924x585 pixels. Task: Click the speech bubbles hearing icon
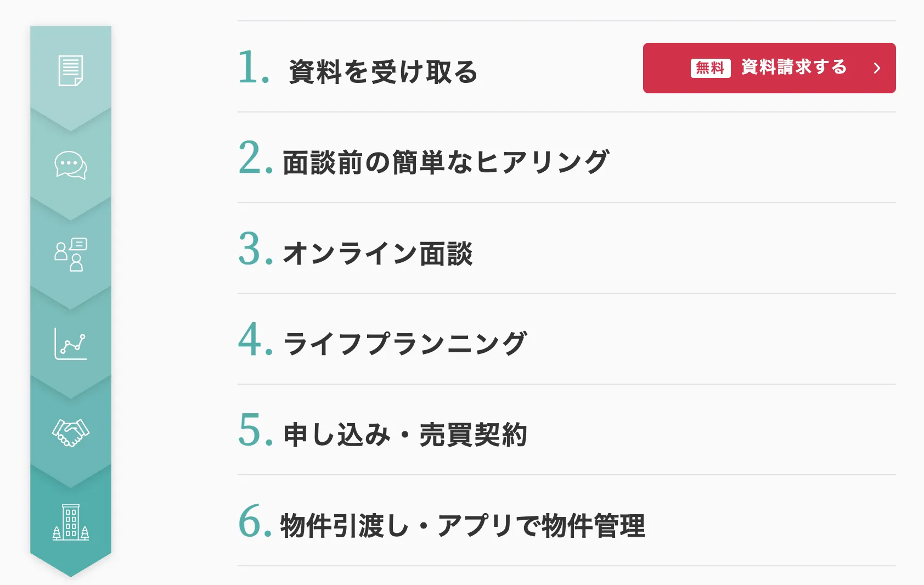click(71, 165)
